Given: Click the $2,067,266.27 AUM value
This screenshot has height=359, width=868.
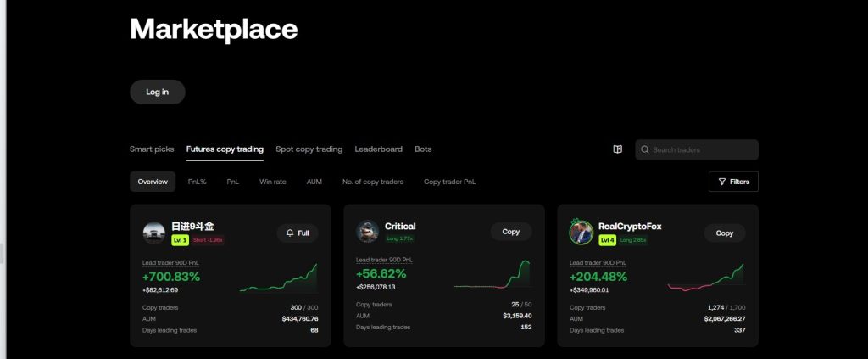Looking at the screenshot, I should pos(725,318).
